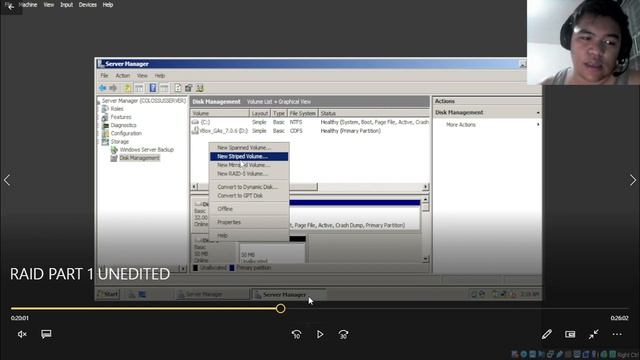Switch to the highlighted Server Manager taskbar button
Image resolution: width=640 pixels, height=360 pixels.
tap(289, 294)
